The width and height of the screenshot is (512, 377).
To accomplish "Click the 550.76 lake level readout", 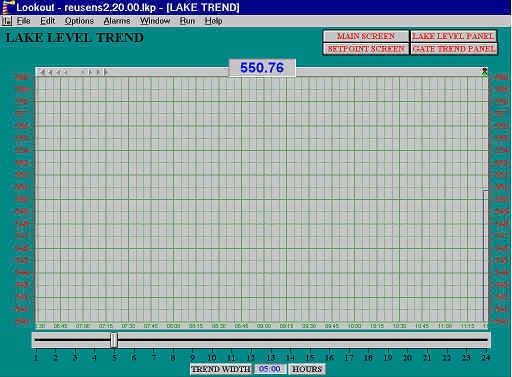I will [x=262, y=68].
